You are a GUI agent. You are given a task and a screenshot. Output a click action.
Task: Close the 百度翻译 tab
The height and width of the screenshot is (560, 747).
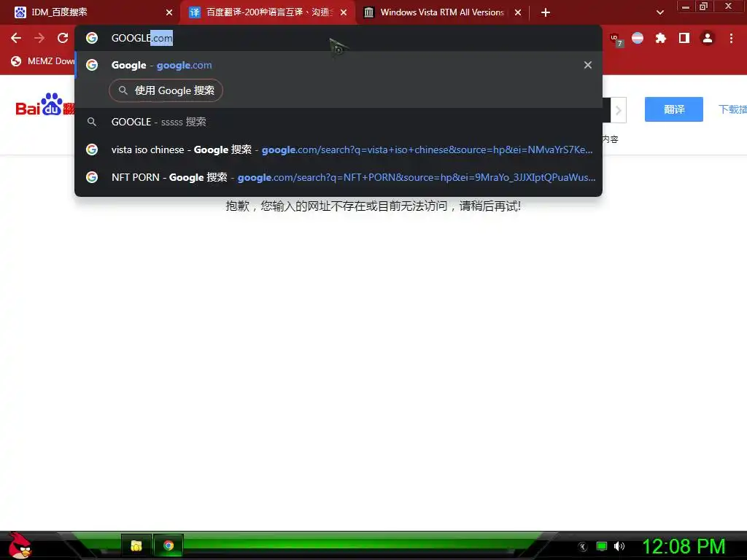[x=344, y=12]
